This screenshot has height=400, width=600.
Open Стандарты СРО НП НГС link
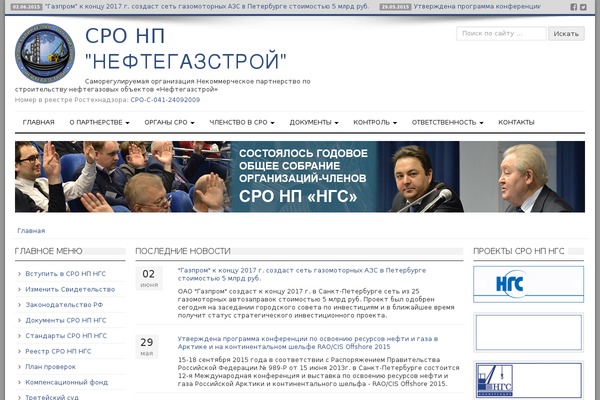pos(66,336)
